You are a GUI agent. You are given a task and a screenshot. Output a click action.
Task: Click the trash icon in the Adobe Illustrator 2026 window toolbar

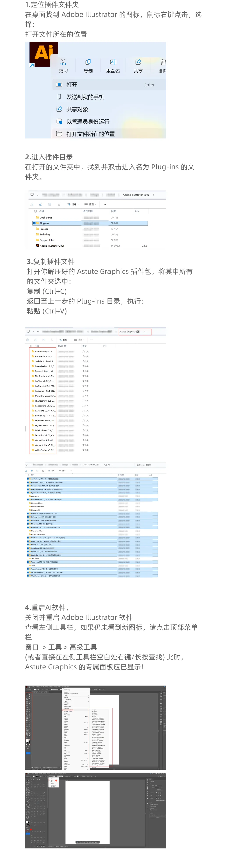(59, 204)
